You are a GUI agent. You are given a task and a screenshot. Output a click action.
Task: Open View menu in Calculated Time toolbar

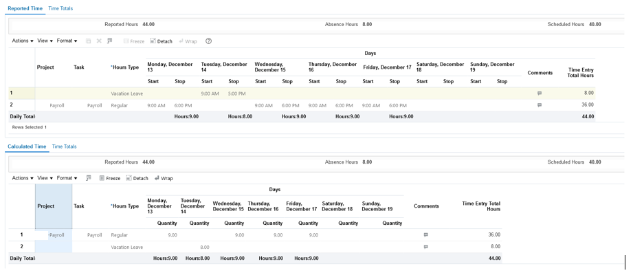click(x=45, y=178)
